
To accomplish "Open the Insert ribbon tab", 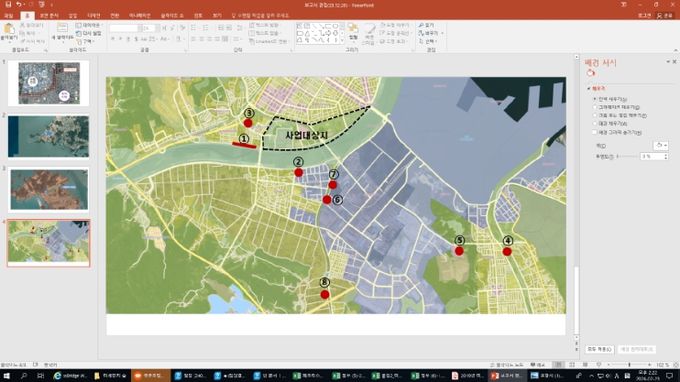I will pyautogui.click(x=72, y=16).
